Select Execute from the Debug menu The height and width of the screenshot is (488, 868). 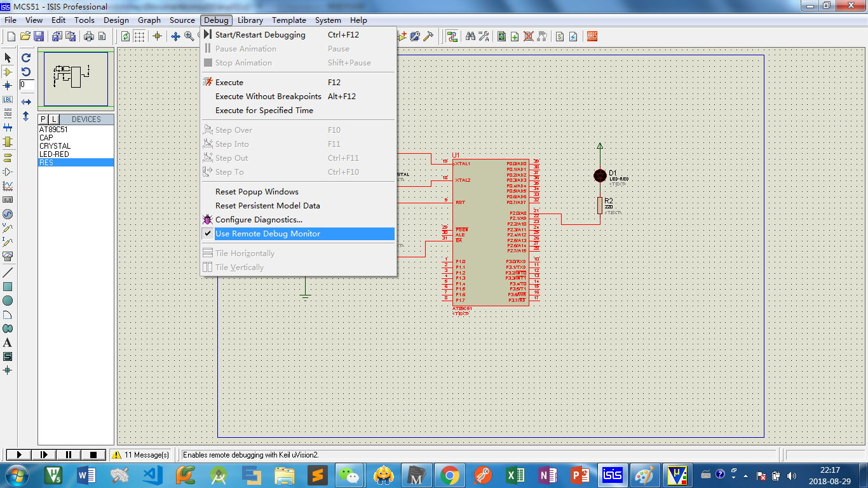(297, 83)
